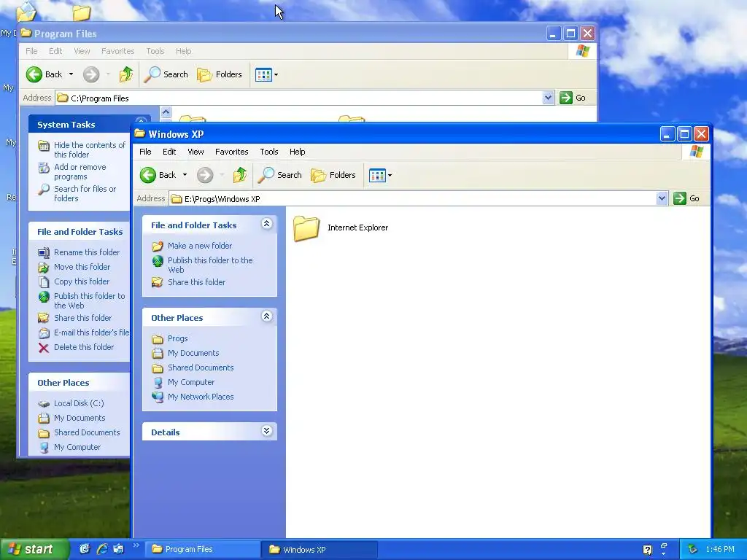Viewport: 747px width, 560px height.
Task: Open Back dropdown arrow in Program Files window
Action: [71, 74]
